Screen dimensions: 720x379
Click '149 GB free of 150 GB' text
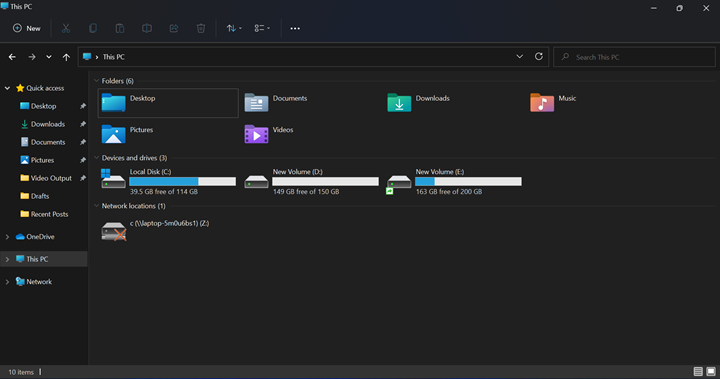[x=306, y=192]
